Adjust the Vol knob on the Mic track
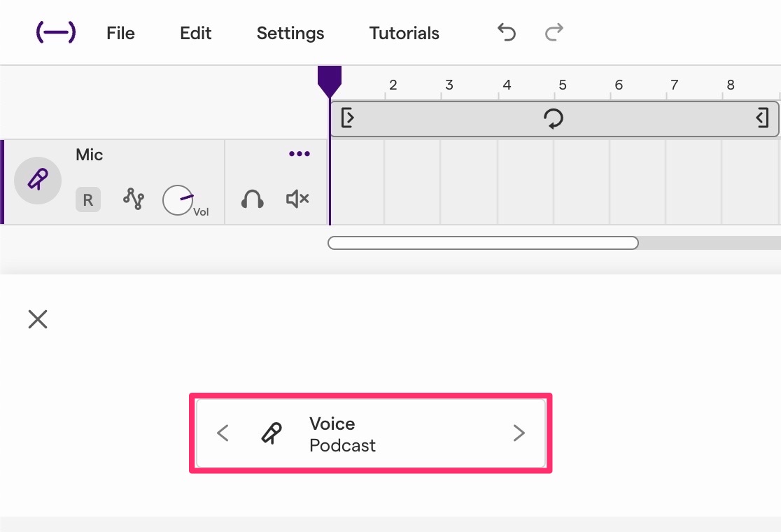The image size is (781, 532). click(x=178, y=199)
